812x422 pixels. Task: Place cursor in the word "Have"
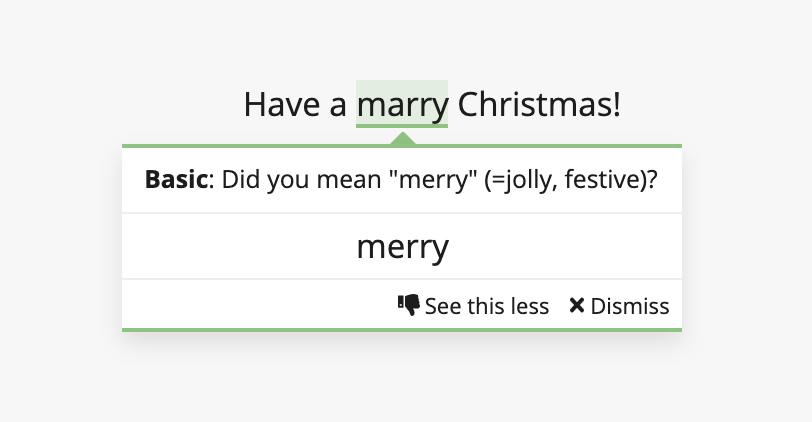coord(282,104)
